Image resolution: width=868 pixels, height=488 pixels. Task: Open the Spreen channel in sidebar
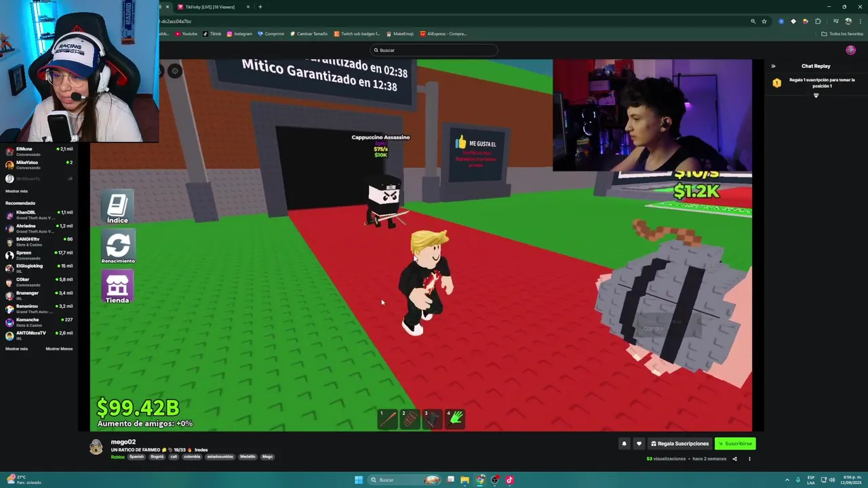[39, 256]
